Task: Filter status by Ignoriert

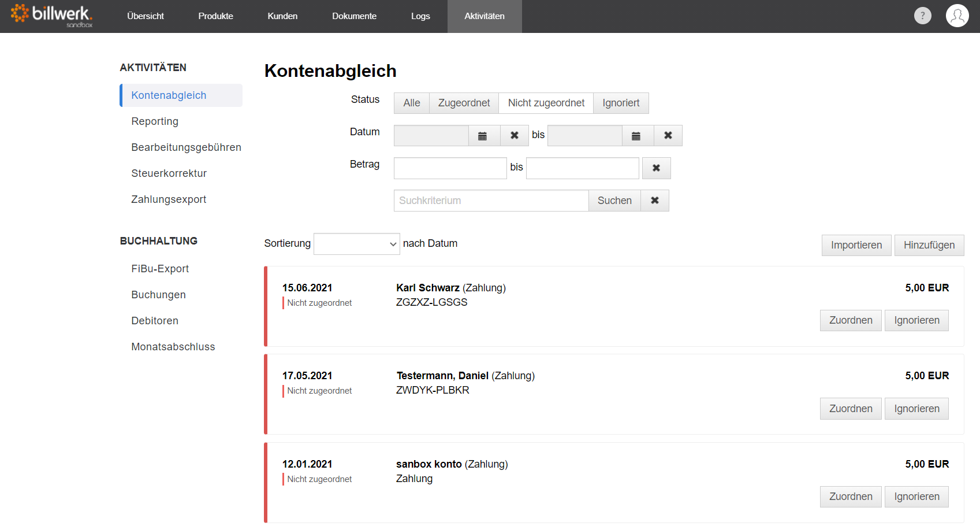Action: (621, 103)
